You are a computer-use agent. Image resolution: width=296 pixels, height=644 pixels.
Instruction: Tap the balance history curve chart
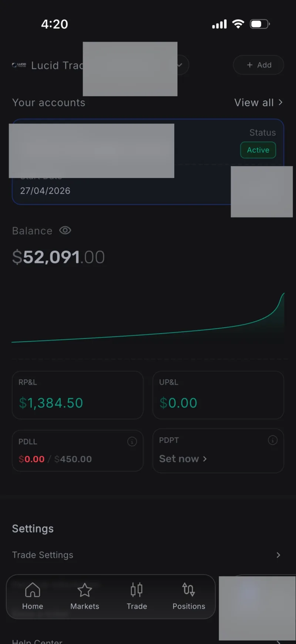coord(148,318)
